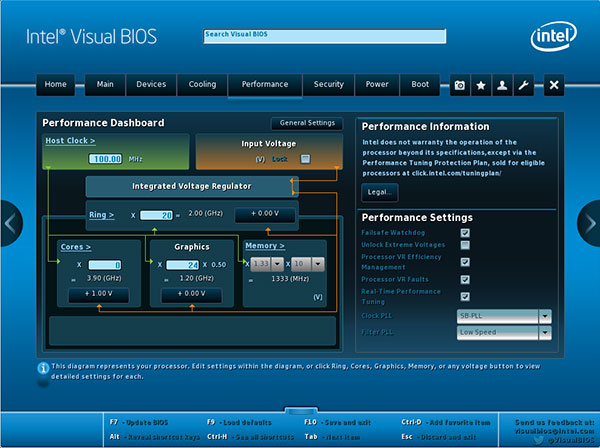Open the Cores settings link
This screenshot has height=448, width=600.
point(76,247)
